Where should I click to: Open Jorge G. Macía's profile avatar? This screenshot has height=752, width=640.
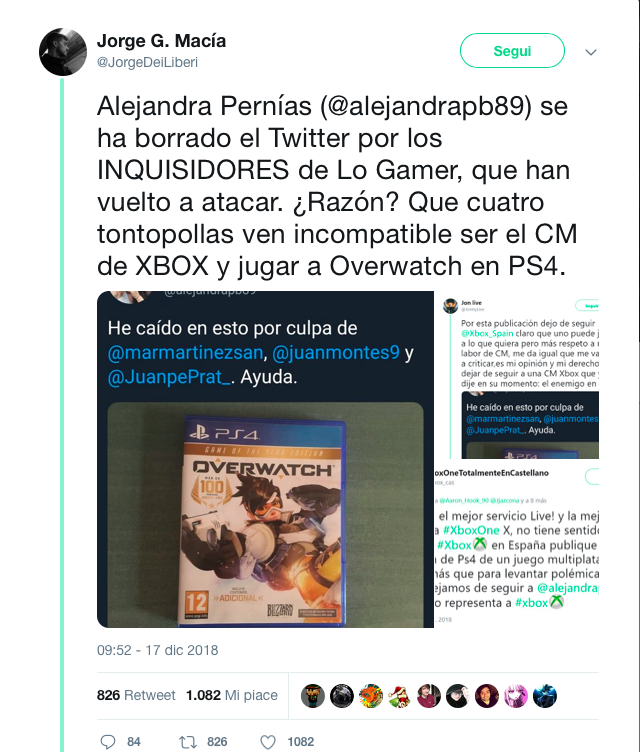click(63, 52)
